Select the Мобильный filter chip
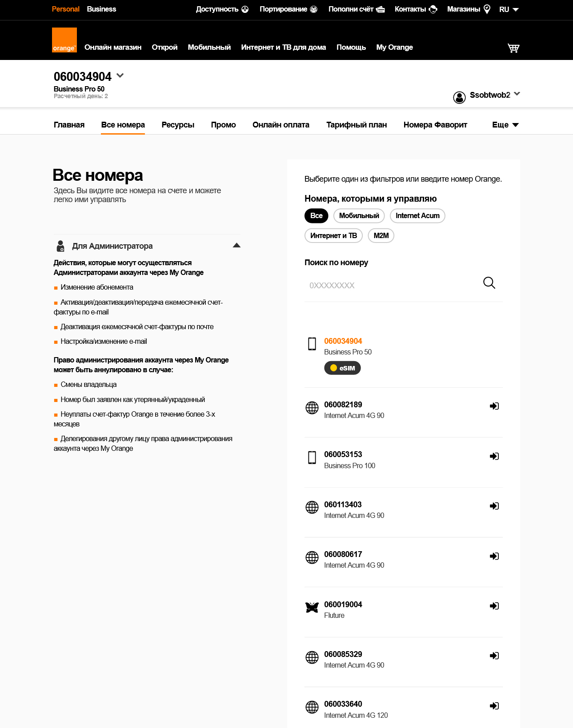573x728 pixels. tap(359, 216)
